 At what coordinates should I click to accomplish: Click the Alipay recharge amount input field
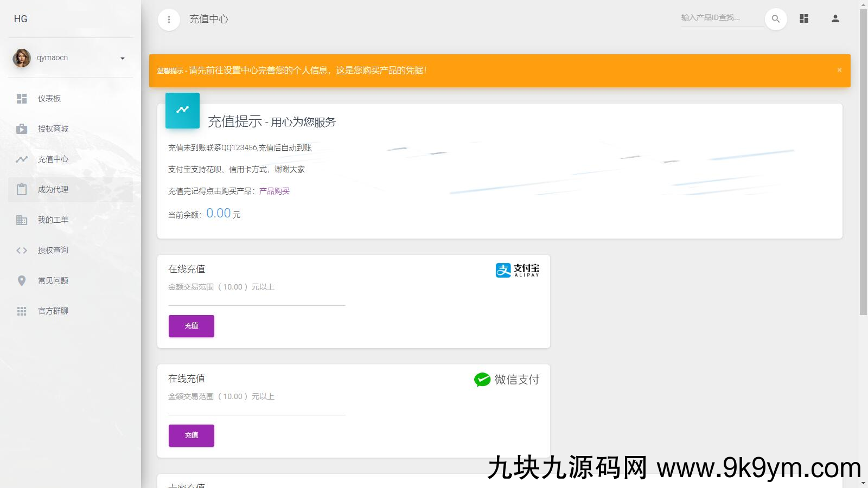pos(257,299)
